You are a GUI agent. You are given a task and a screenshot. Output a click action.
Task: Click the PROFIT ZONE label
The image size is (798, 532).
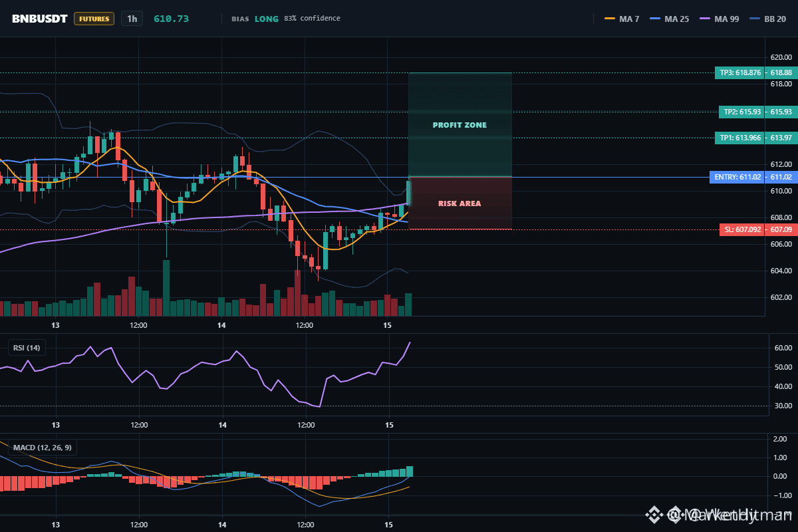(460, 125)
